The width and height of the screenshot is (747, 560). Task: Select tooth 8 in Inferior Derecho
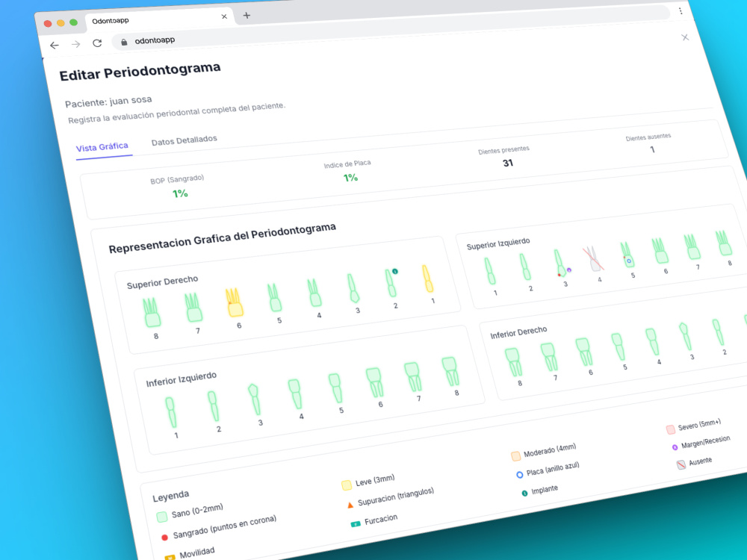(513, 362)
